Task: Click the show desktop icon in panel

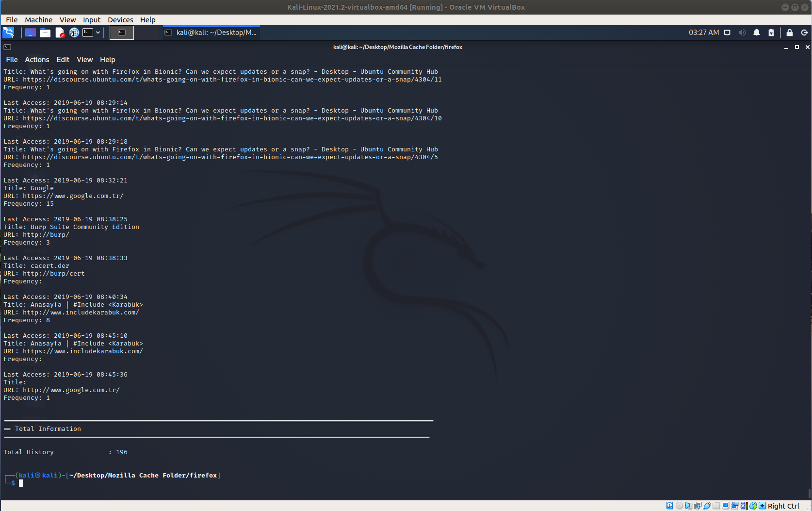Action: tap(30, 33)
